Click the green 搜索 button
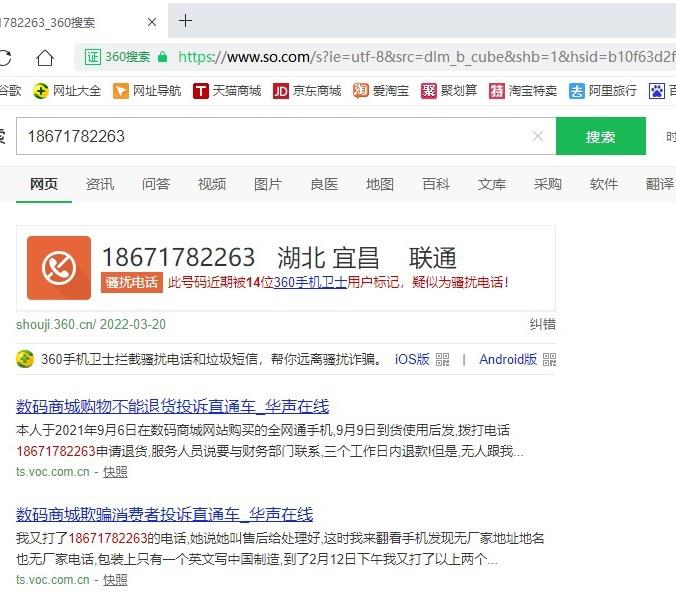 tap(601, 136)
